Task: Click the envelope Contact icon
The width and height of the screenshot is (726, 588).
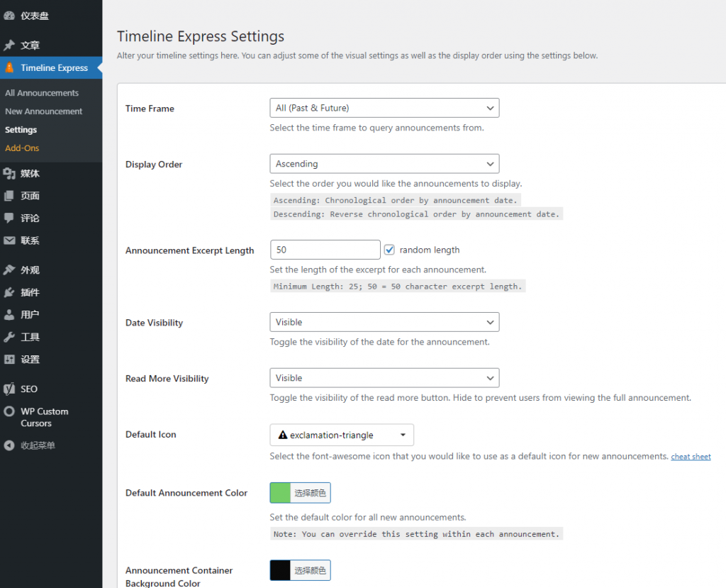Action: pos(9,240)
